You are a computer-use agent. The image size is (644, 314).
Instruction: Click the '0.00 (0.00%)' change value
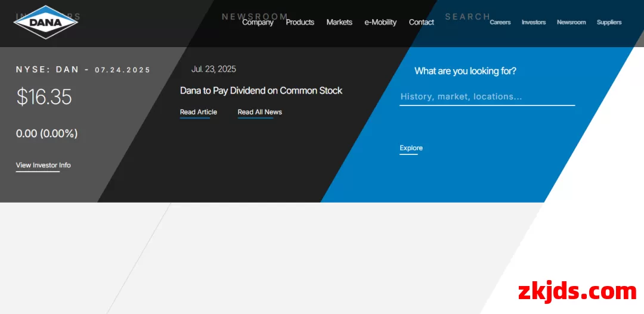pos(47,133)
